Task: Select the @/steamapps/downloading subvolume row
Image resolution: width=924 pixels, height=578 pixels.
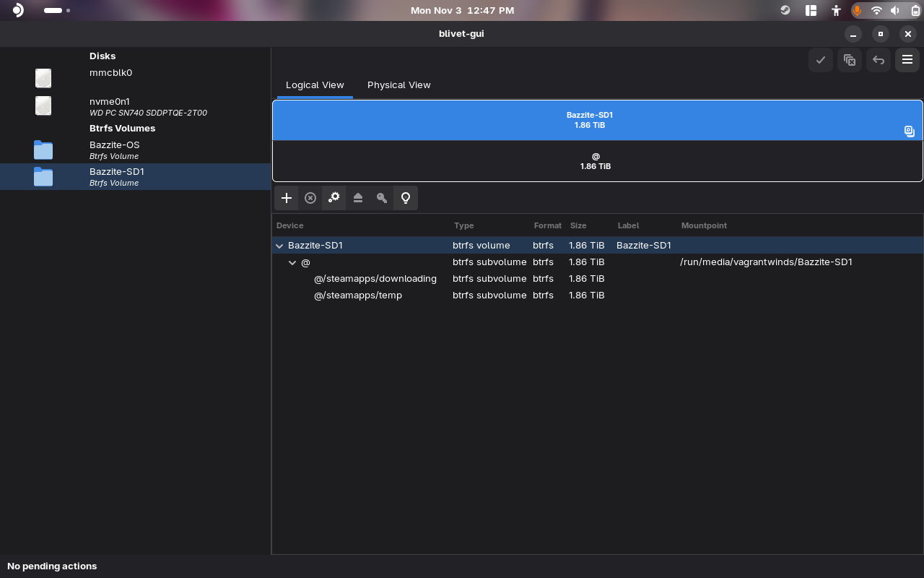Action: pyautogui.click(x=598, y=279)
